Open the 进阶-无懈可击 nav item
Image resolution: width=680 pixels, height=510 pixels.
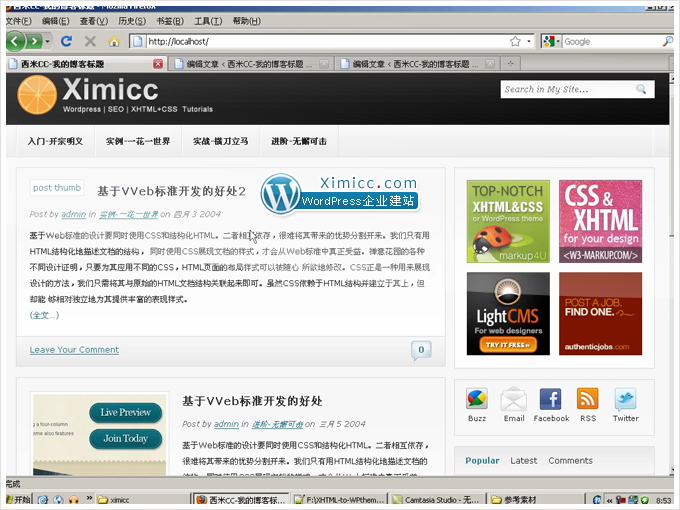[299, 141]
